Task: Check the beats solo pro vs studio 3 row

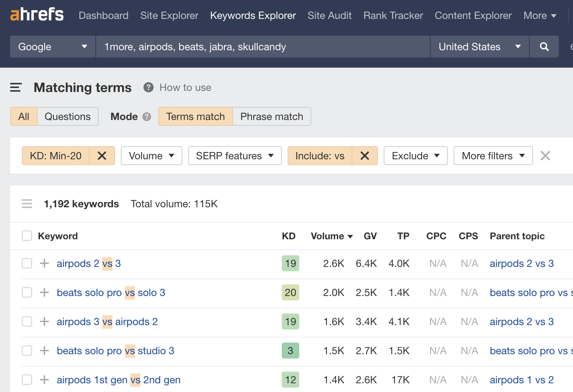Action: point(27,351)
